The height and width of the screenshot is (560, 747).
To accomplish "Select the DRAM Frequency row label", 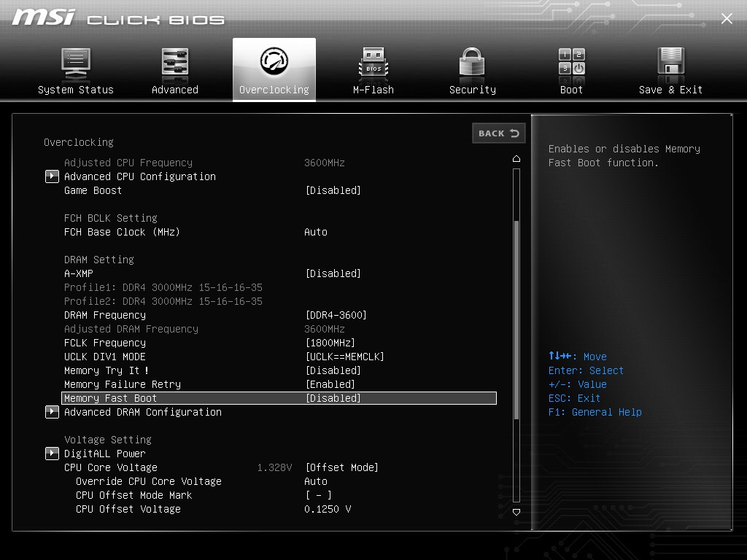I will (x=105, y=315).
